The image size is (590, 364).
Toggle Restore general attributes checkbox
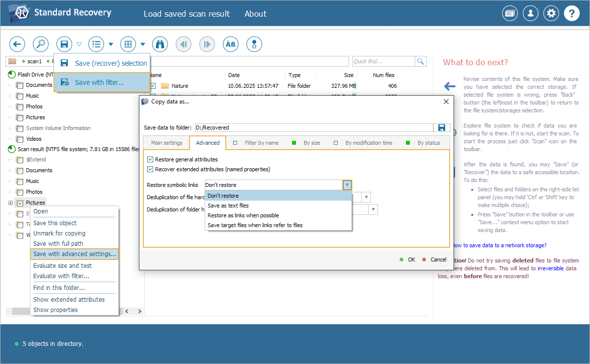[x=150, y=159]
